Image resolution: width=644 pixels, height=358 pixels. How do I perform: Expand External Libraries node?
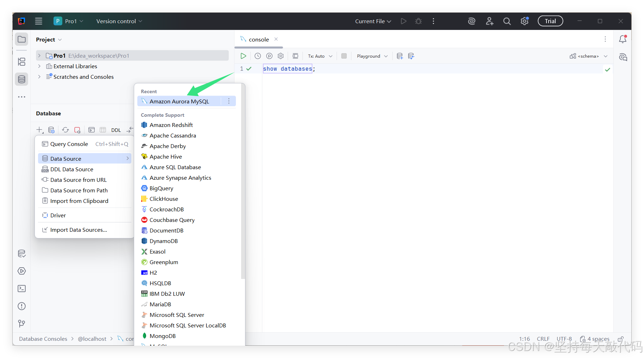point(39,66)
